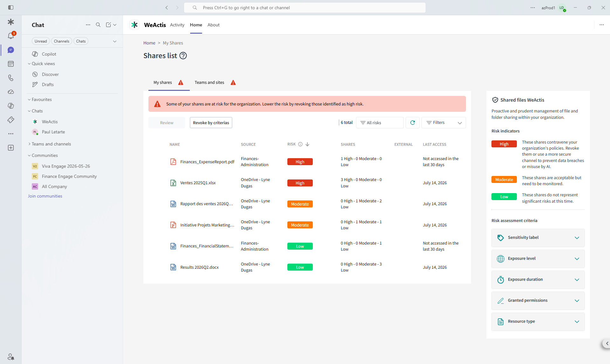This screenshot has width=610, height=364.
Task: Open Chat pane more options ellipsis
Action: [88, 25]
